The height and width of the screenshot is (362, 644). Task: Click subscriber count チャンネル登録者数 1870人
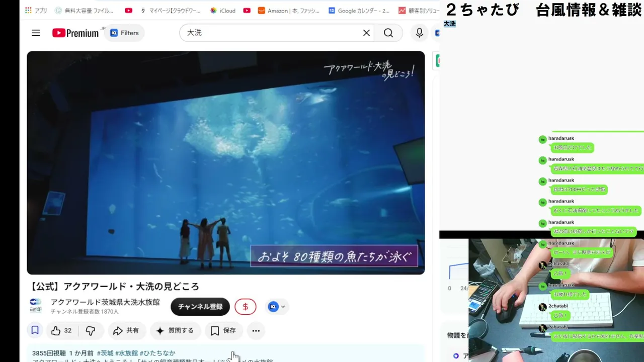click(x=85, y=312)
